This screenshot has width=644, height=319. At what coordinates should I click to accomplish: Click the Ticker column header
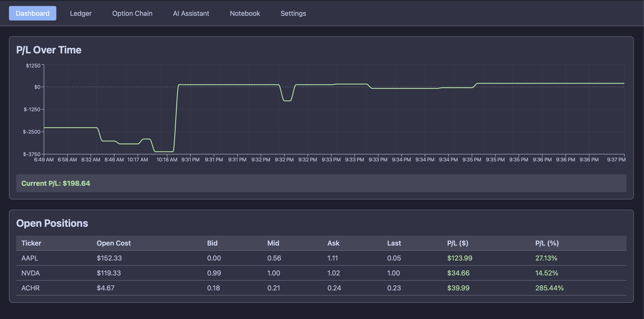[x=31, y=243]
